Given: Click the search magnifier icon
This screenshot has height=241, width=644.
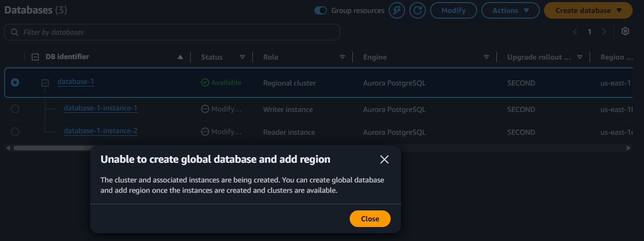Looking at the screenshot, I should 14,32.
